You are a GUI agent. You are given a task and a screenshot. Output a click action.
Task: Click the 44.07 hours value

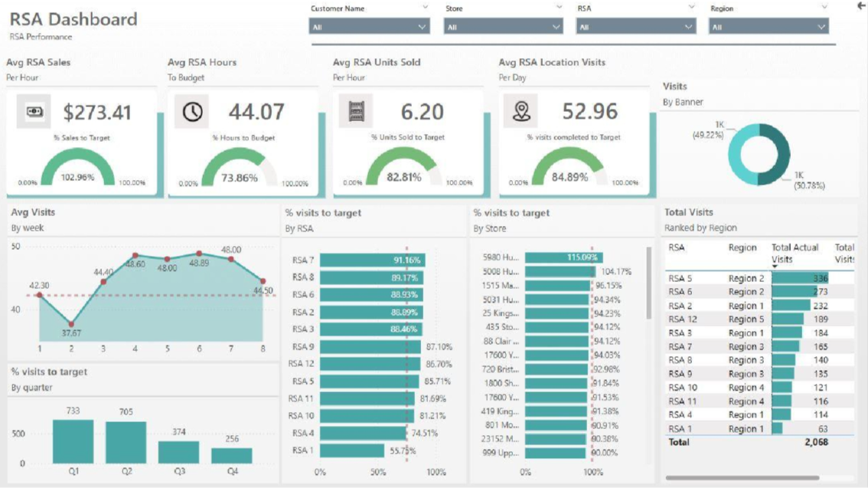pyautogui.click(x=256, y=112)
